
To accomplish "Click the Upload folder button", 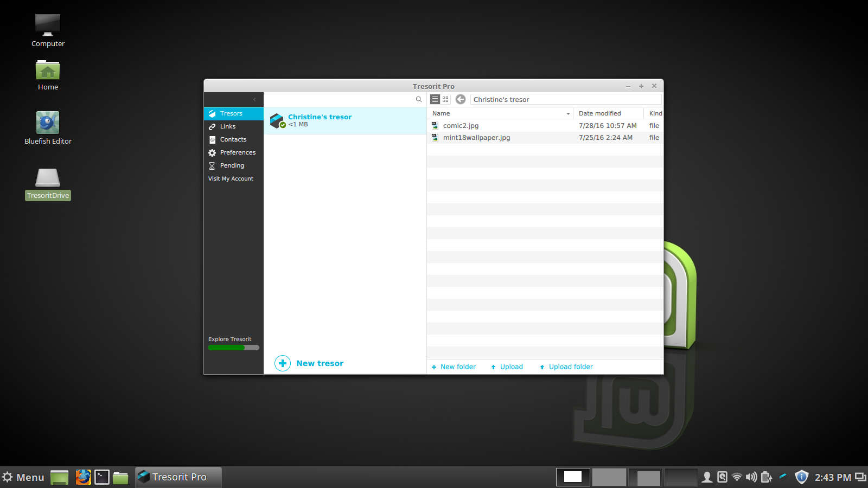I will pos(566,367).
